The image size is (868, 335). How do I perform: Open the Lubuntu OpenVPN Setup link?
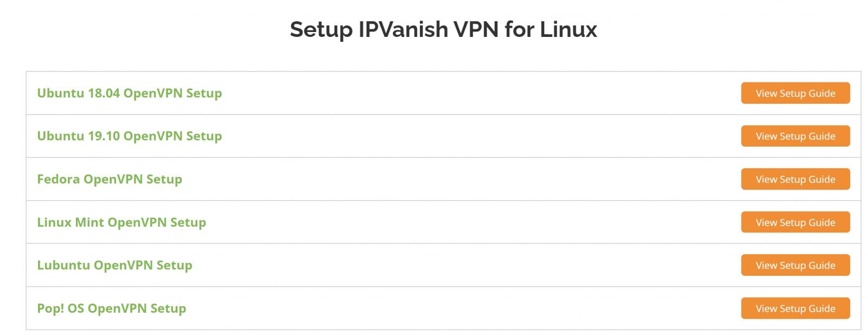(x=115, y=266)
